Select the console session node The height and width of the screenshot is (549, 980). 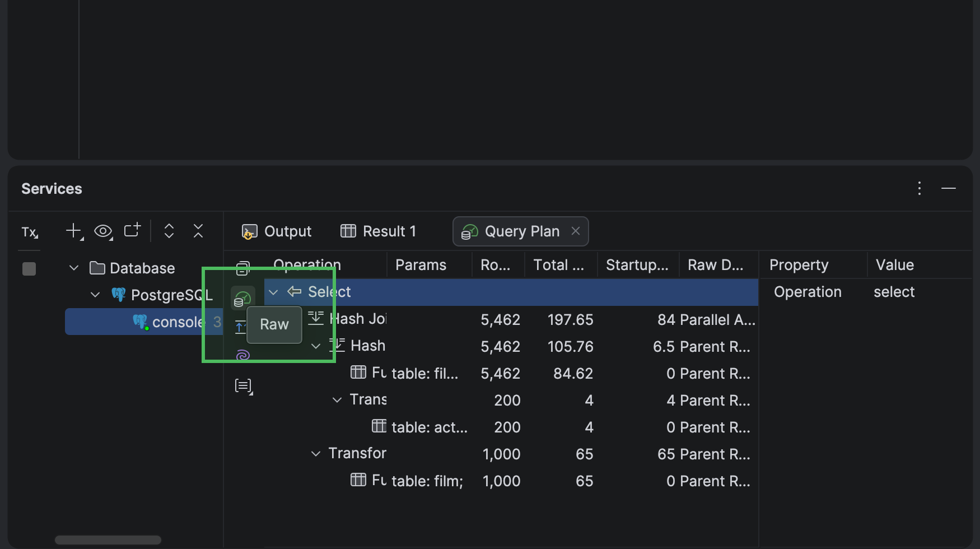[144, 322]
